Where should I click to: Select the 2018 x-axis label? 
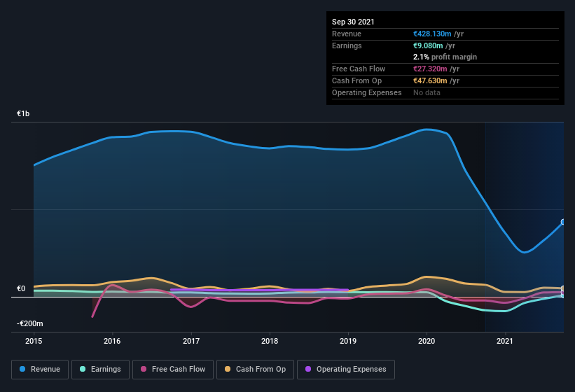point(270,341)
